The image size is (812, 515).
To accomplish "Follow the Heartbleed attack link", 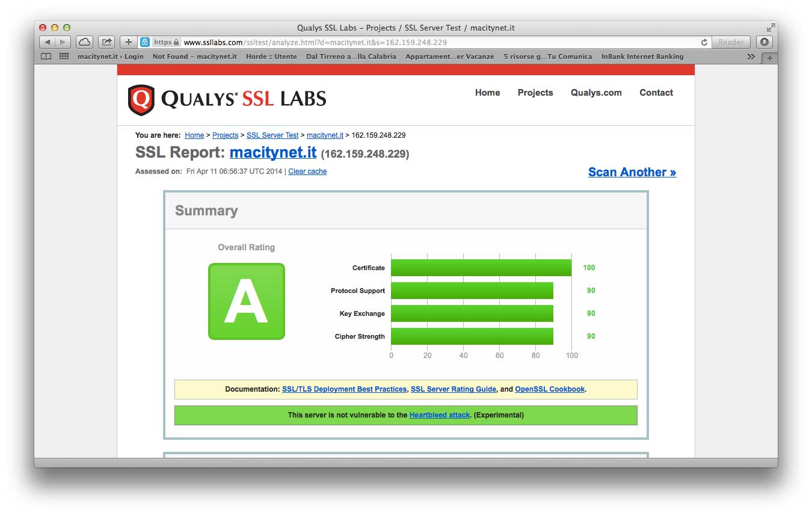I will click(440, 415).
